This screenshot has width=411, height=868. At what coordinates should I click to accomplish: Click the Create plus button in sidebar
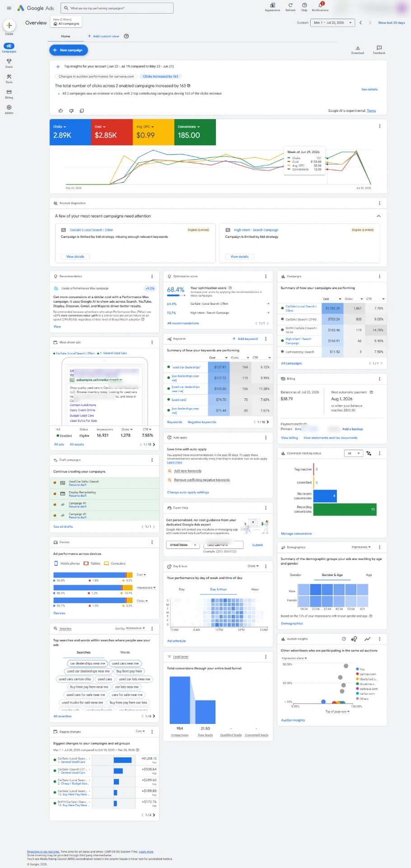point(9,25)
